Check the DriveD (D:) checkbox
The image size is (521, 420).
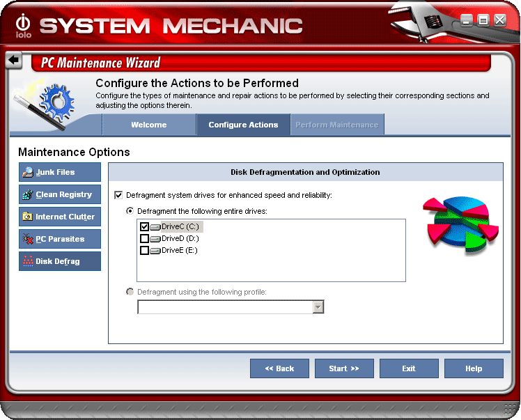[144, 239]
